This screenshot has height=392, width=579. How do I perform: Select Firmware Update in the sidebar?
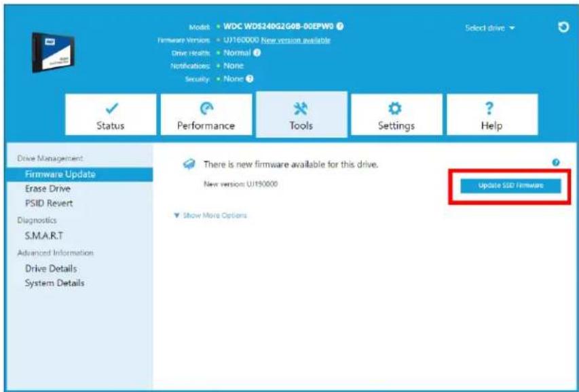tap(79, 174)
